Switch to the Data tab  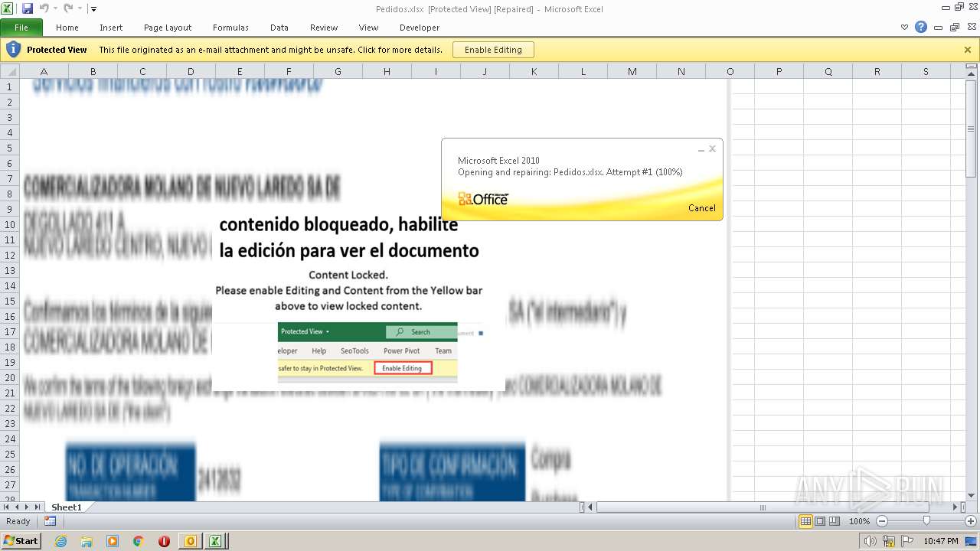[279, 28]
